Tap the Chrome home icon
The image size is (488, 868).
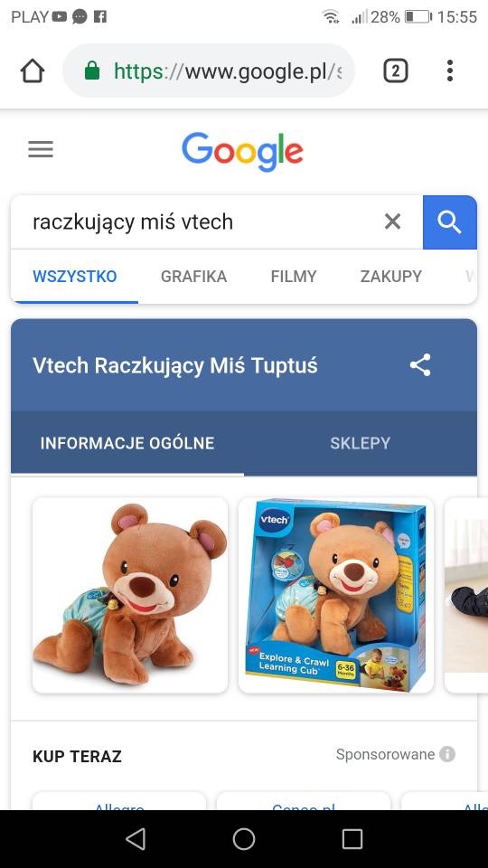click(x=33, y=71)
